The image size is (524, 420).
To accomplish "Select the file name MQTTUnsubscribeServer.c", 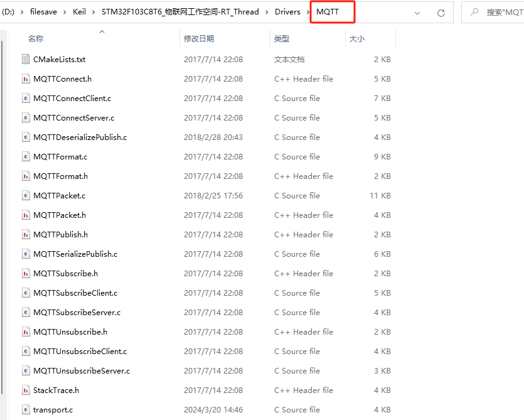I will [82, 371].
